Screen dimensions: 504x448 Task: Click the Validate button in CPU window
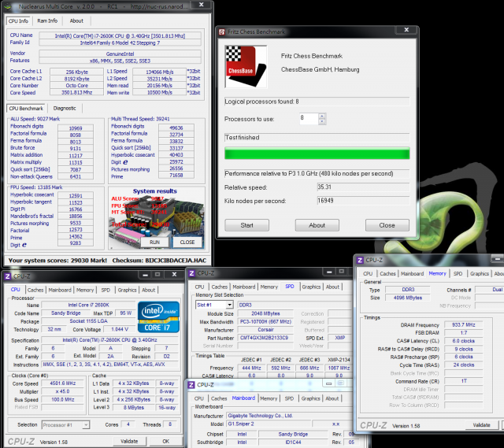(129, 441)
